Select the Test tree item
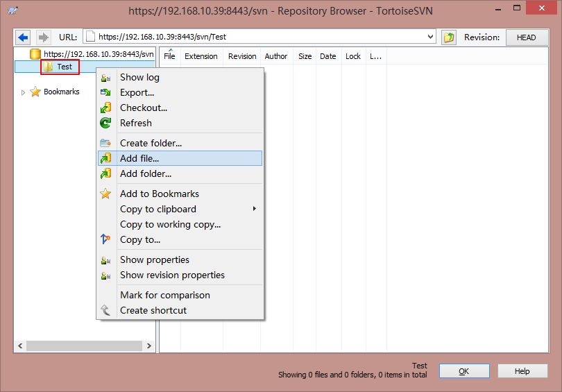The height and width of the screenshot is (392, 562). [x=65, y=67]
